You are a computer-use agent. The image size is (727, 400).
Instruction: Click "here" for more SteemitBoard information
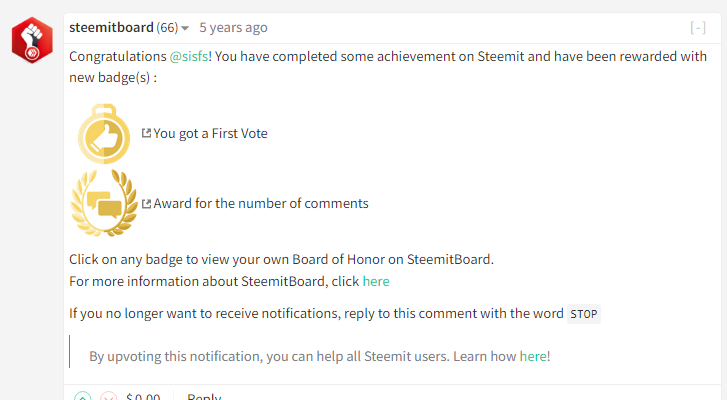pos(376,281)
